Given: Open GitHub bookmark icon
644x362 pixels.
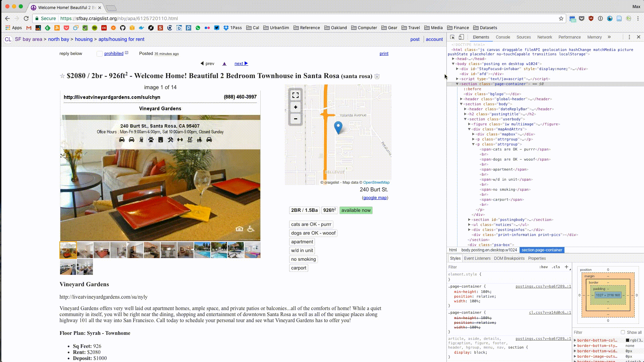Looking at the screenshot, I should pyautogui.click(x=123, y=28).
